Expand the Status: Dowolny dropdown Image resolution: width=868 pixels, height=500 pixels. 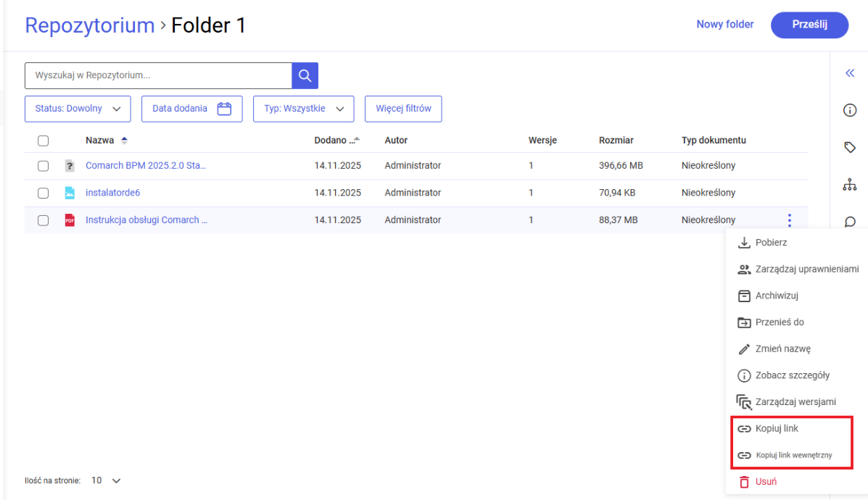(x=78, y=109)
